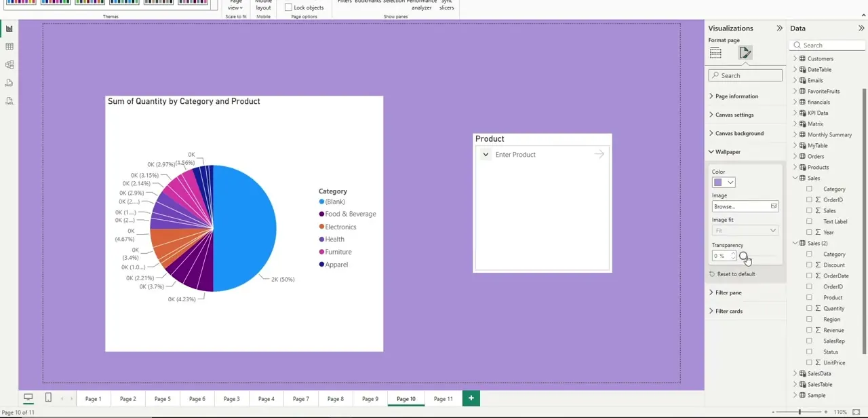This screenshot has height=418, width=868.
Task: Click the Format page search field
Action: (x=745, y=76)
